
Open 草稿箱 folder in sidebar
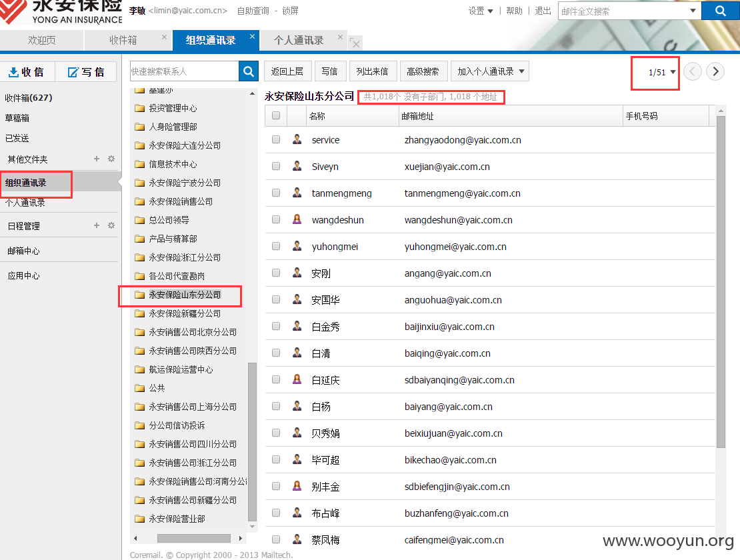tap(17, 118)
